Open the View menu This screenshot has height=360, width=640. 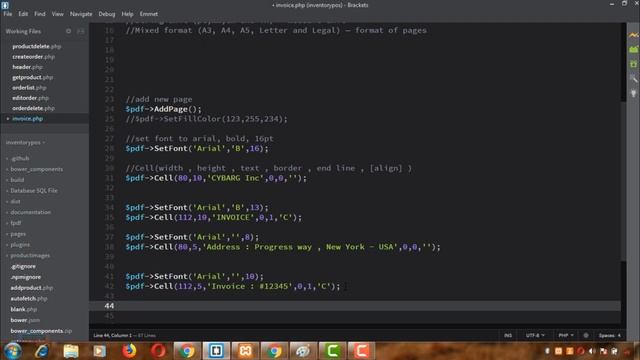click(58, 14)
